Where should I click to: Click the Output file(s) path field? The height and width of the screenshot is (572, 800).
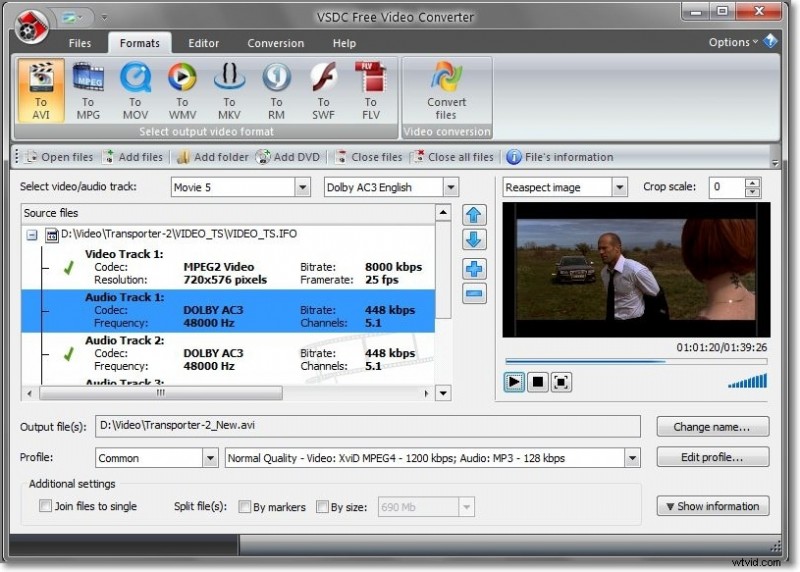pos(368,426)
